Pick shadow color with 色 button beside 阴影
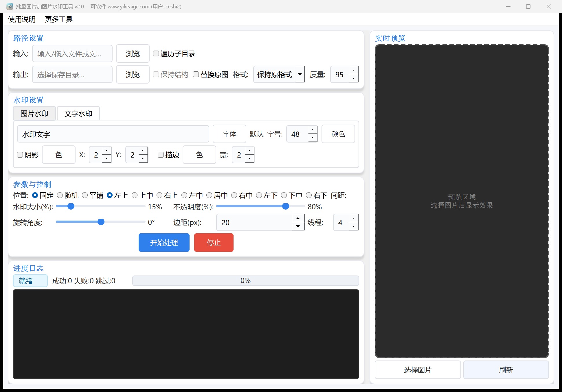The width and height of the screenshot is (562, 392). pos(59,155)
